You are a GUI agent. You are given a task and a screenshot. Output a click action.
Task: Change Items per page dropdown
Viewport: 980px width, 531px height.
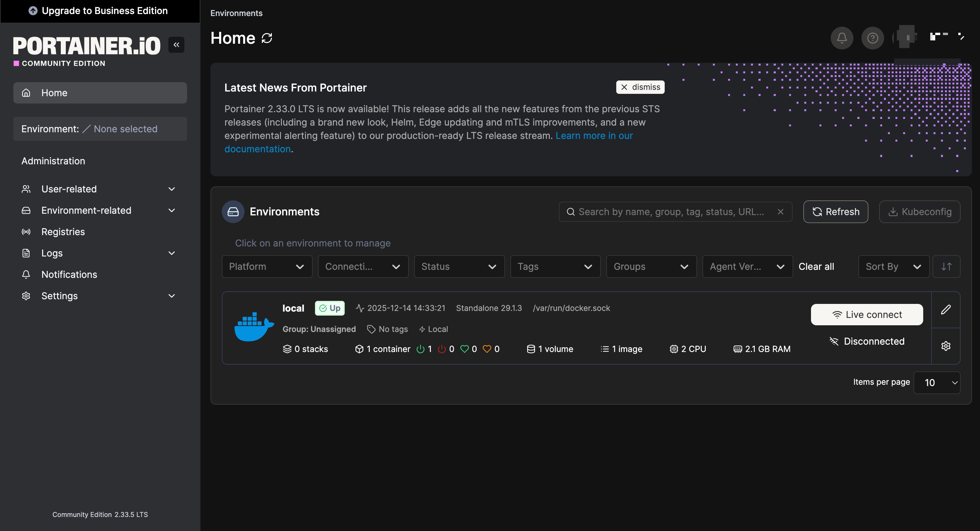click(937, 383)
